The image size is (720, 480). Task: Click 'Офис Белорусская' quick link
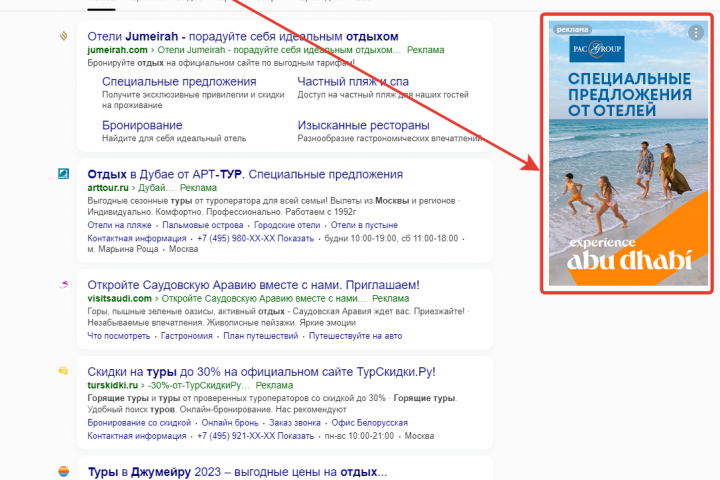(x=370, y=423)
